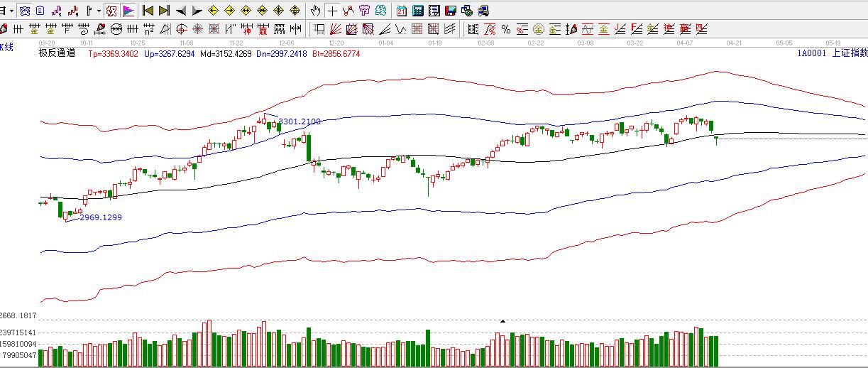Click the black right-pointing triangle arrow

[197, 11]
